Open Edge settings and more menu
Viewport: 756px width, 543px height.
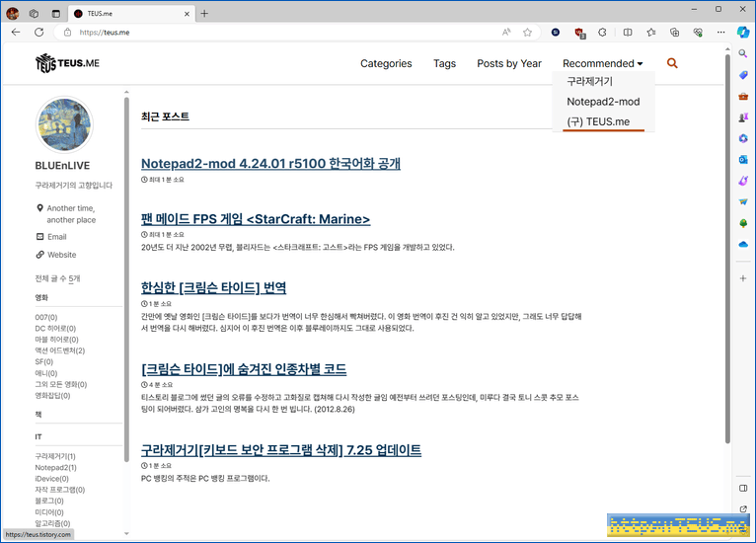pyautogui.click(x=720, y=32)
